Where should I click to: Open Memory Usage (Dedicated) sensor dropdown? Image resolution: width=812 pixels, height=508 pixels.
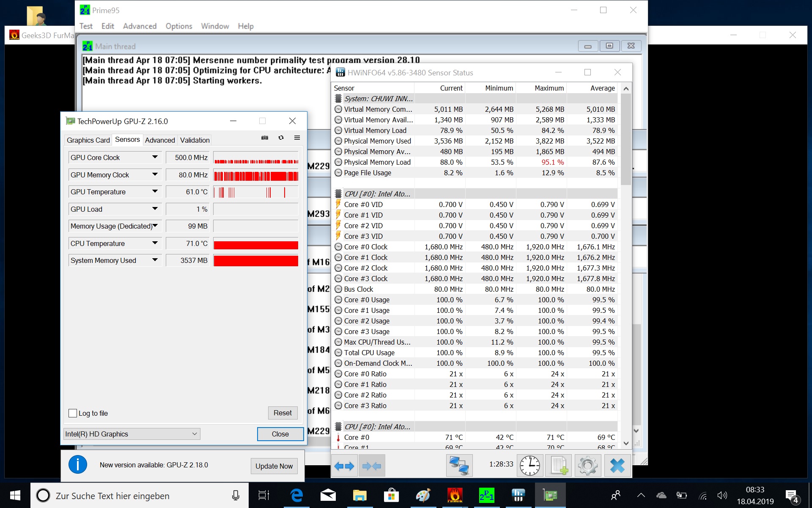coord(155,226)
